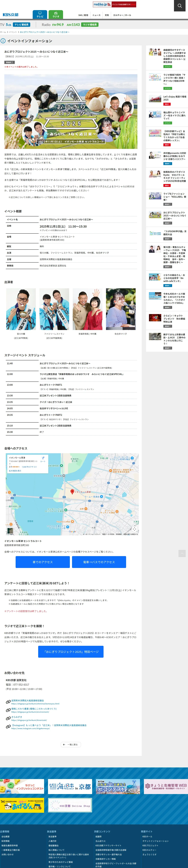This screenshot has height=868, width=188.
Task: Open the 電車→バスでのアクセス button
Action: coord(99,562)
